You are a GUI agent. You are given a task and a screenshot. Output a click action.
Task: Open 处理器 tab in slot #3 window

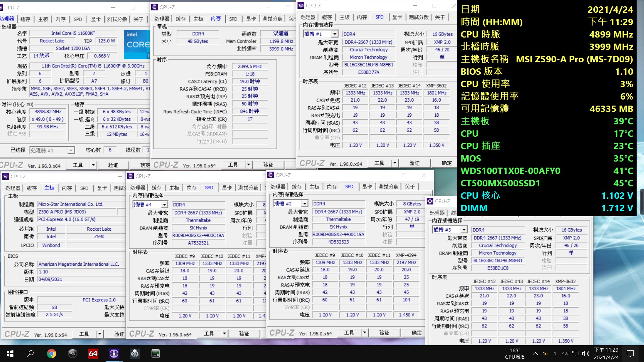(437, 213)
